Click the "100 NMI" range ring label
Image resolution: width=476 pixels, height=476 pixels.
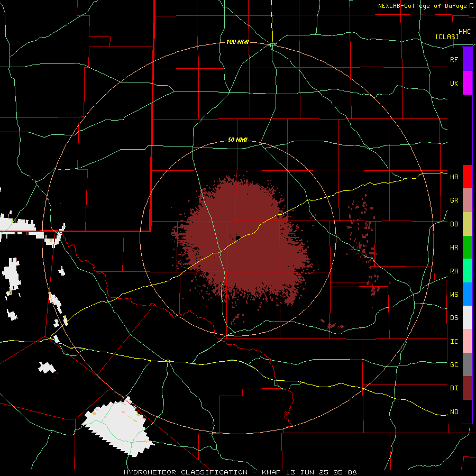pos(237,42)
